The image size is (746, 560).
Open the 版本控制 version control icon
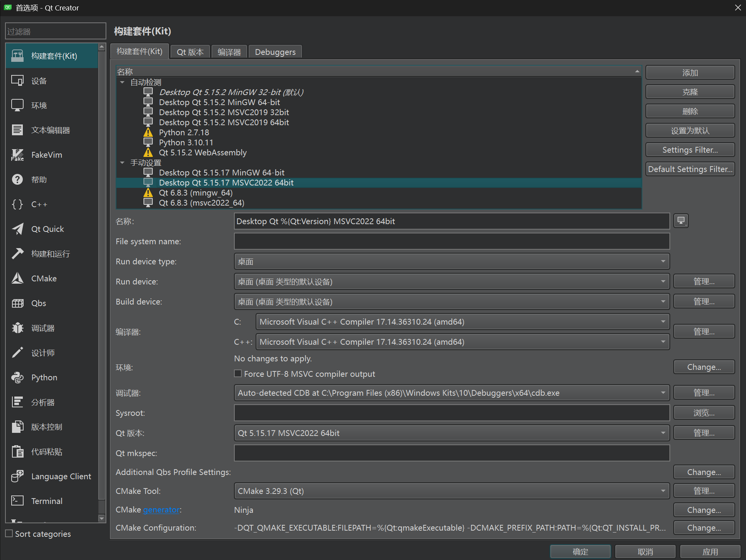point(17,427)
